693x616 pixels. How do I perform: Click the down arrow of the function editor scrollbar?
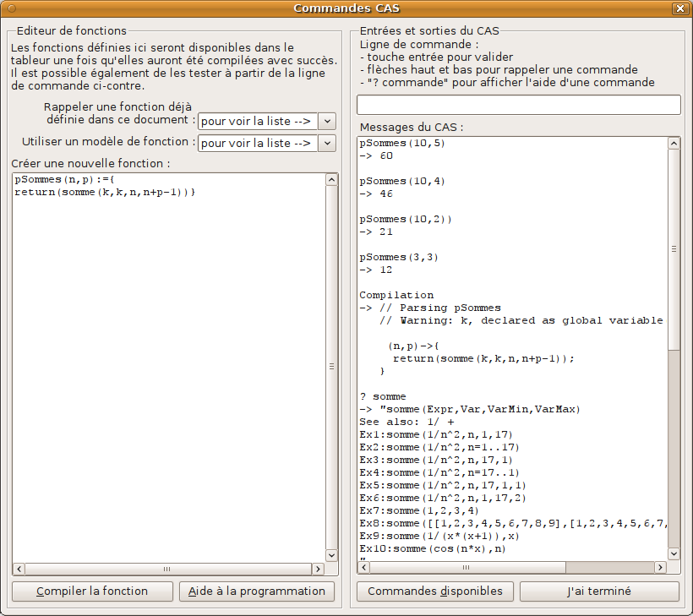(x=332, y=554)
